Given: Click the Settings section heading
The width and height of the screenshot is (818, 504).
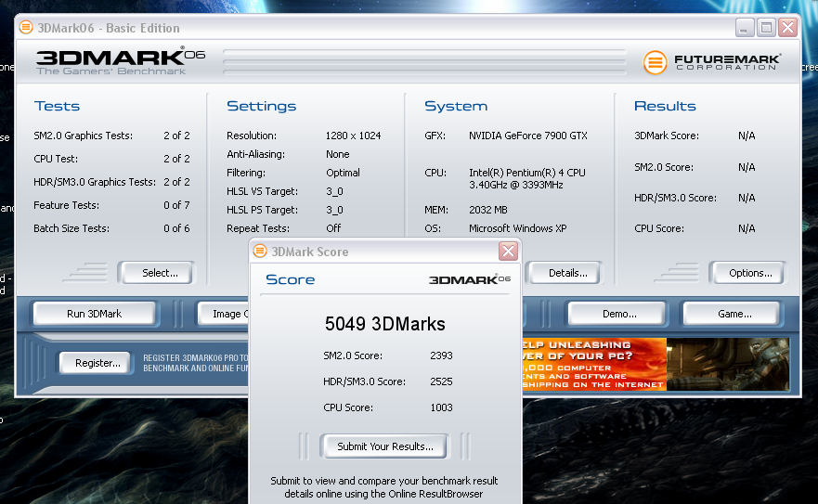Looking at the screenshot, I should (x=261, y=106).
